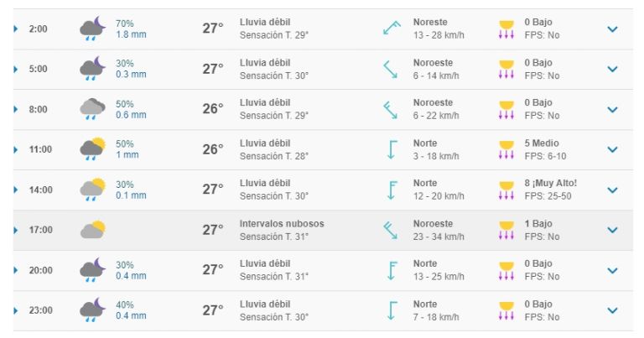Click the 40% 0.4 mm precipitation link
The image size is (644, 338).
[x=131, y=310]
